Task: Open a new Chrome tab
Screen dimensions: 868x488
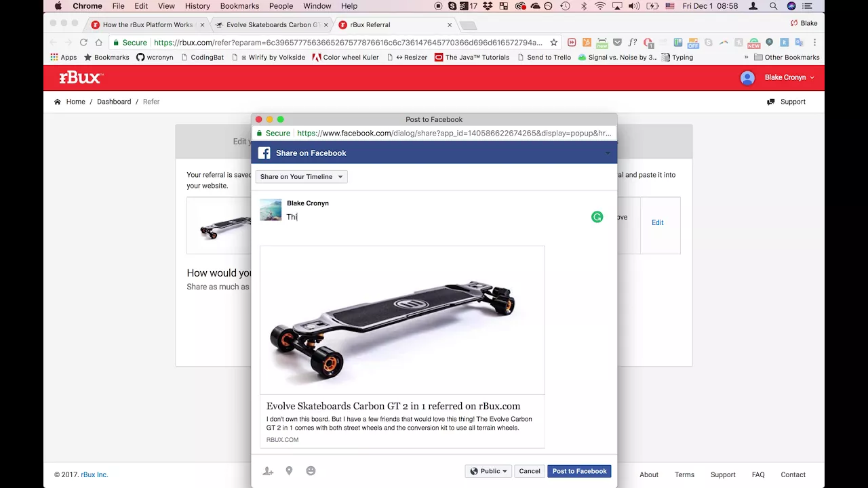Action: coord(469,26)
